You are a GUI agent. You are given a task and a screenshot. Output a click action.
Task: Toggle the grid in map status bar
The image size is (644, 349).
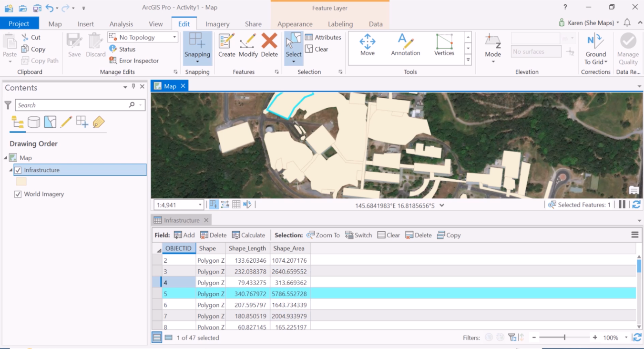[236, 205]
